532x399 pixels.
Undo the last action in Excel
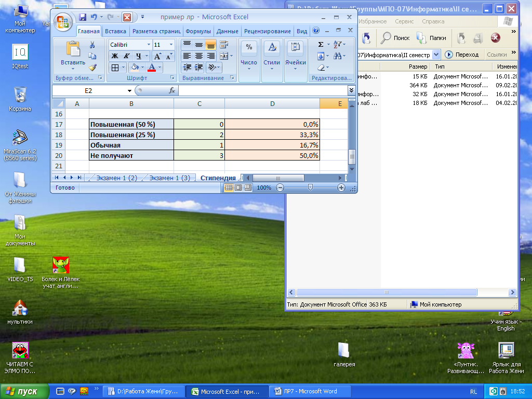pos(94,17)
